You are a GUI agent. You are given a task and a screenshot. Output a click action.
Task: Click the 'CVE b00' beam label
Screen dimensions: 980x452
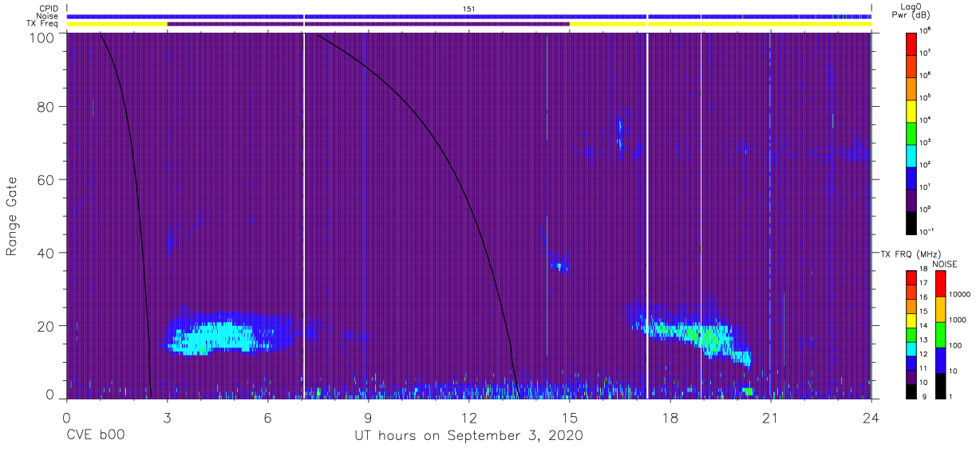click(x=95, y=436)
